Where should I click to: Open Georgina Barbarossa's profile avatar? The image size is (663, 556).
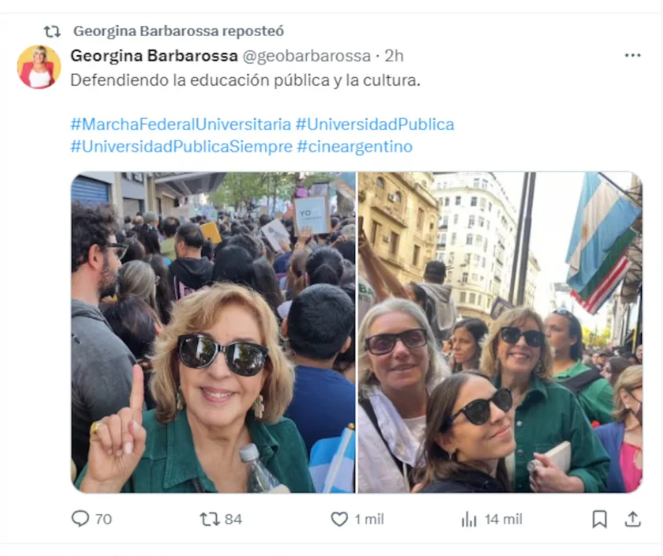point(39,67)
